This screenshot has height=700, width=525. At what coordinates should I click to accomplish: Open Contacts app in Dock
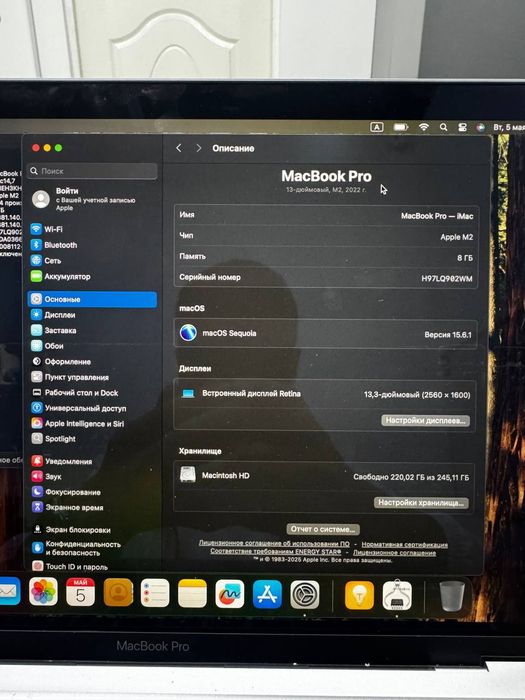click(118, 592)
